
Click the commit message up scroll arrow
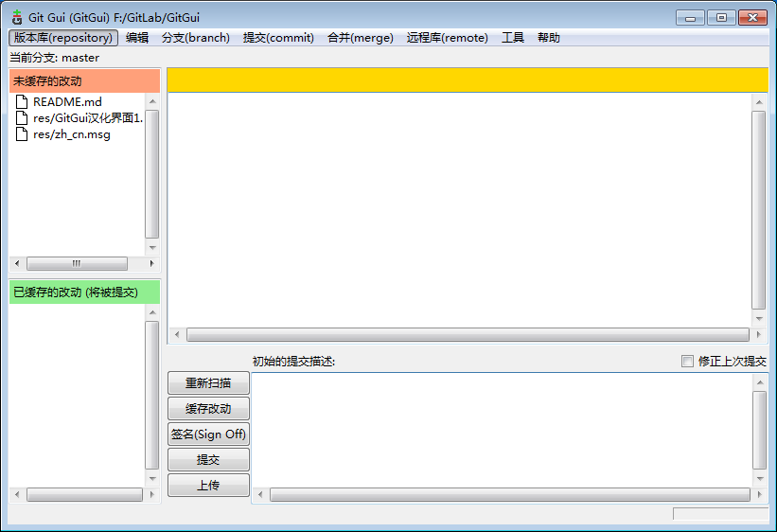click(760, 381)
